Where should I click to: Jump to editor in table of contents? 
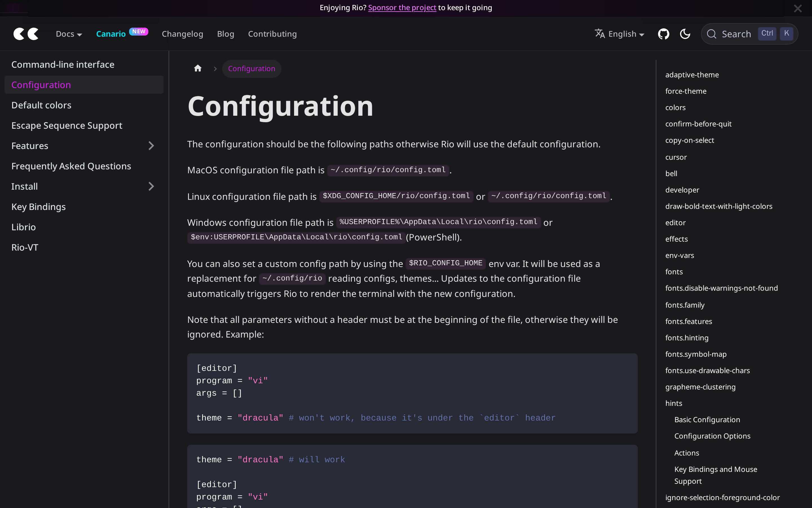click(676, 222)
